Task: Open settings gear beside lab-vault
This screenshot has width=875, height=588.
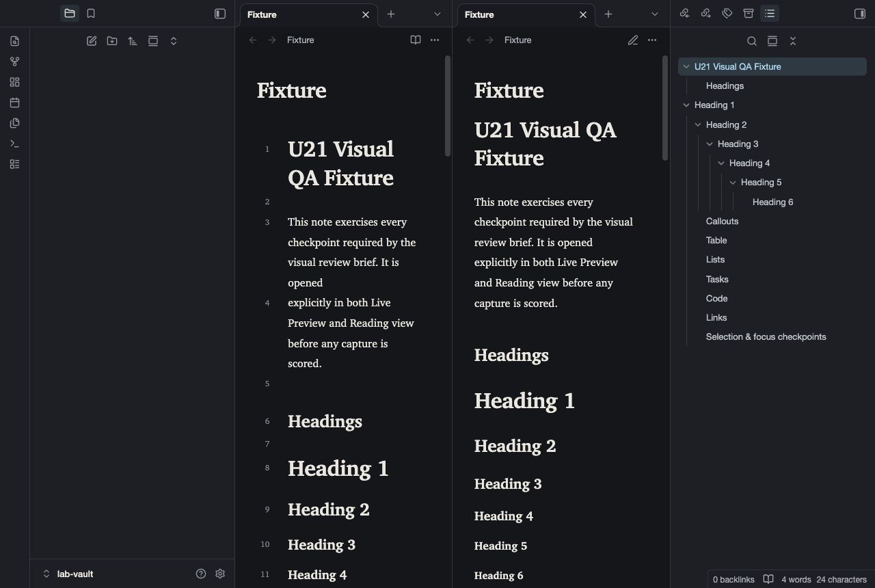Action: (220, 574)
